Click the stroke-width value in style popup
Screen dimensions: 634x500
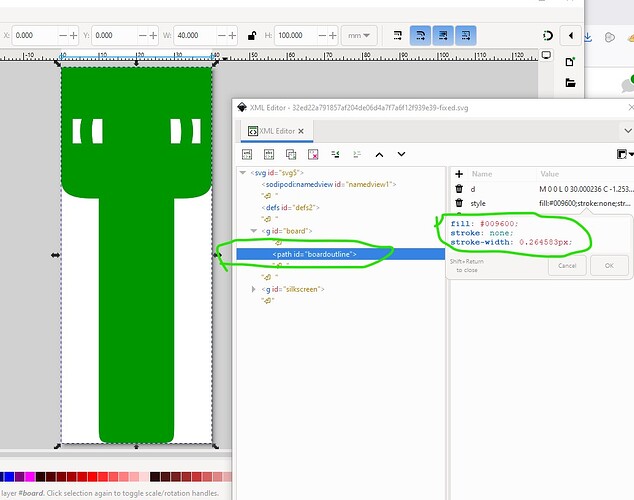[x=545, y=242]
